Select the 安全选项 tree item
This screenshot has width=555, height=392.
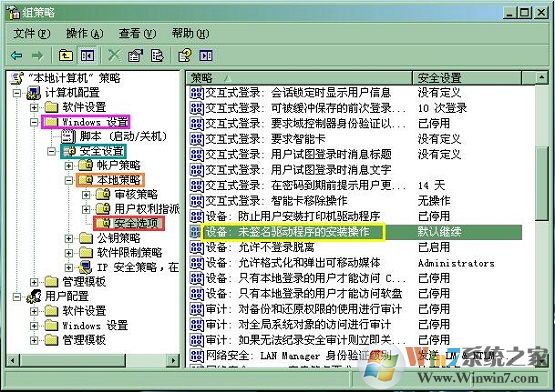(x=136, y=223)
